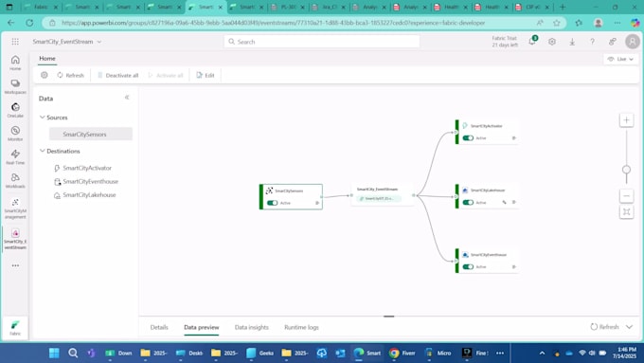
Task: Open the notifications bell
Action: (x=532, y=41)
